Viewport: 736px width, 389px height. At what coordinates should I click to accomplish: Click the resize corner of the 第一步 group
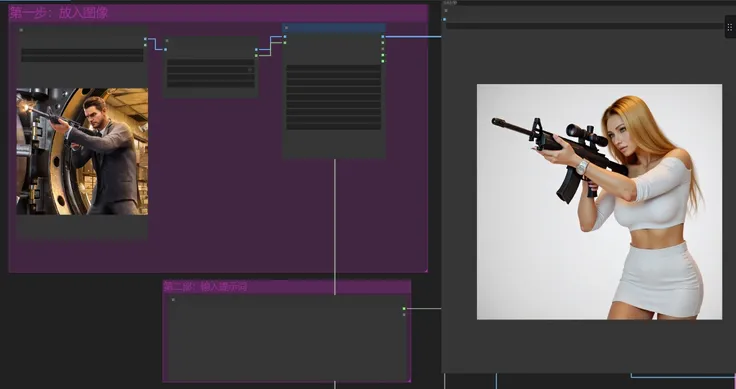tap(426, 270)
